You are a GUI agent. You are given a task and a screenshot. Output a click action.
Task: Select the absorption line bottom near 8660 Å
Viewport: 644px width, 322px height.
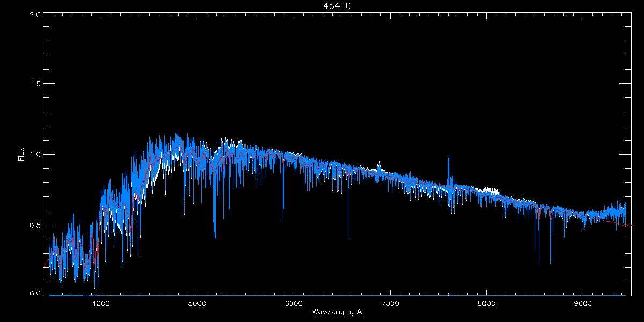pos(550,262)
